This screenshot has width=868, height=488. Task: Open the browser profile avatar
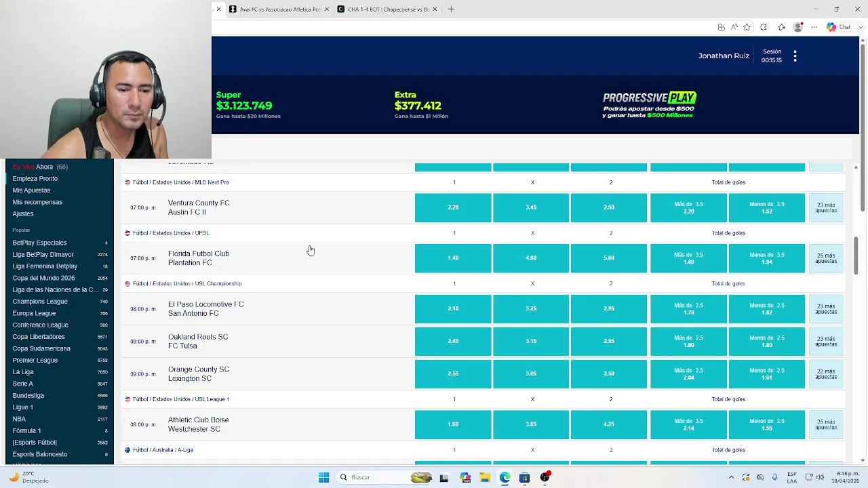[798, 27]
